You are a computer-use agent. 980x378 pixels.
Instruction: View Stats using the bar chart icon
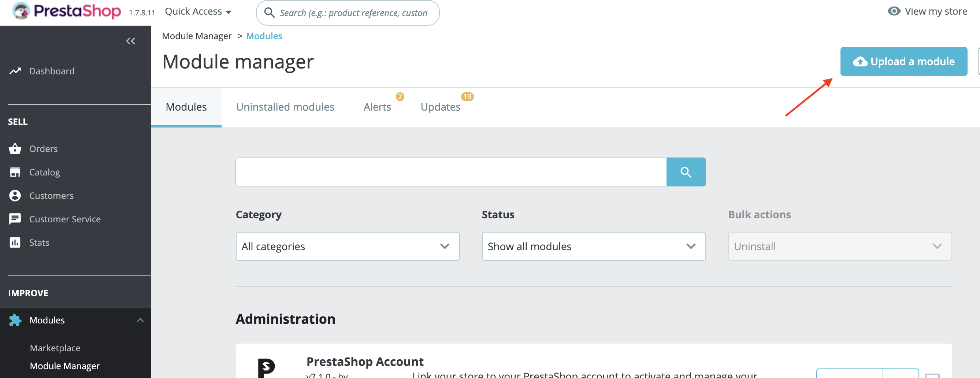tap(15, 242)
